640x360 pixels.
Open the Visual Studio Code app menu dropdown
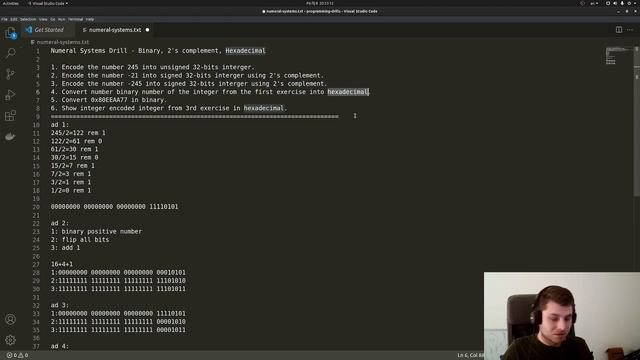[x=48, y=3]
